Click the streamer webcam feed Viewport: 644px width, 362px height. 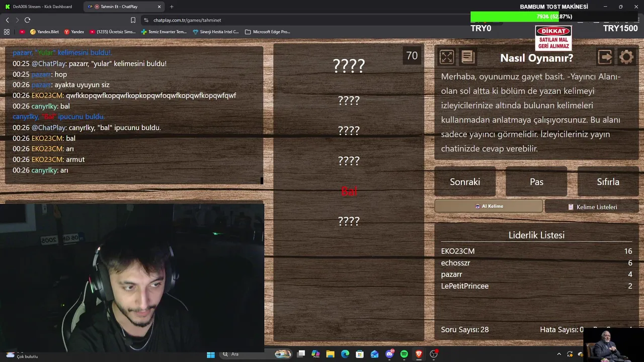point(132,278)
